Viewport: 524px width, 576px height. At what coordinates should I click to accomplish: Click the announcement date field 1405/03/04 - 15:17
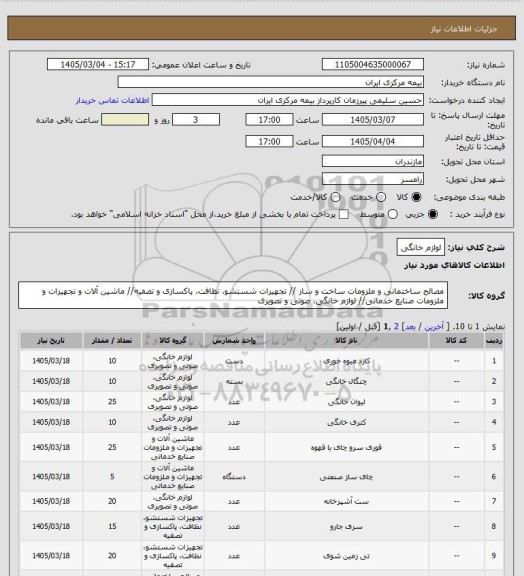98,64
